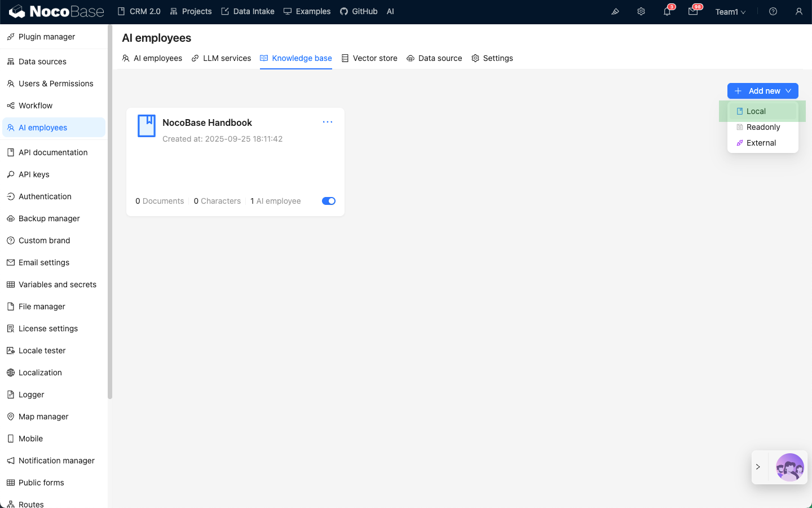812x508 pixels.
Task: Click the NocoBase Handbook bookmark icon
Action: pyautogui.click(x=147, y=126)
